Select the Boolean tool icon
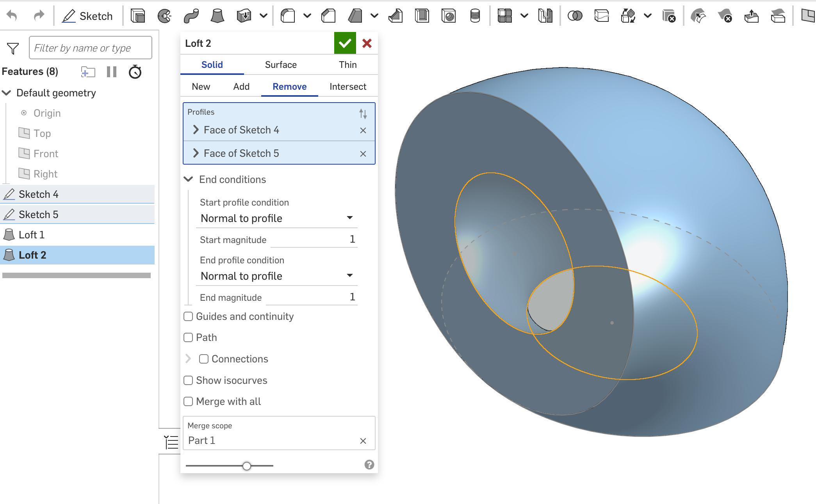Viewport: 816px width, 504px height. pyautogui.click(x=575, y=16)
